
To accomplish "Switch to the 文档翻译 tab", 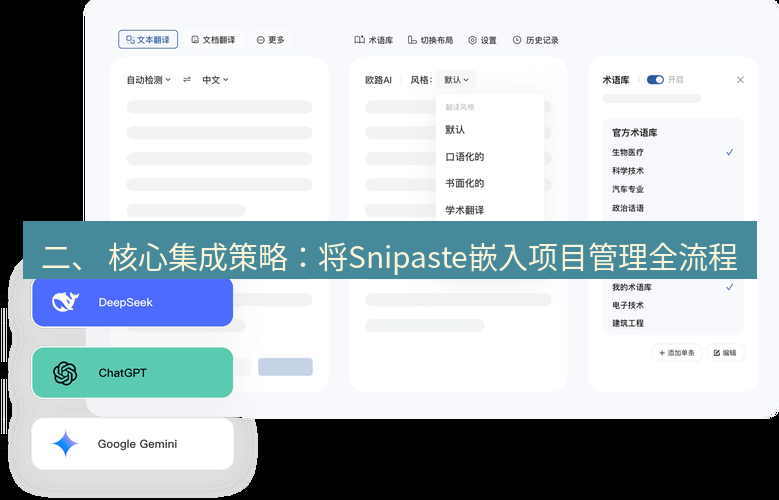I will pyautogui.click(x=213, y=40).
